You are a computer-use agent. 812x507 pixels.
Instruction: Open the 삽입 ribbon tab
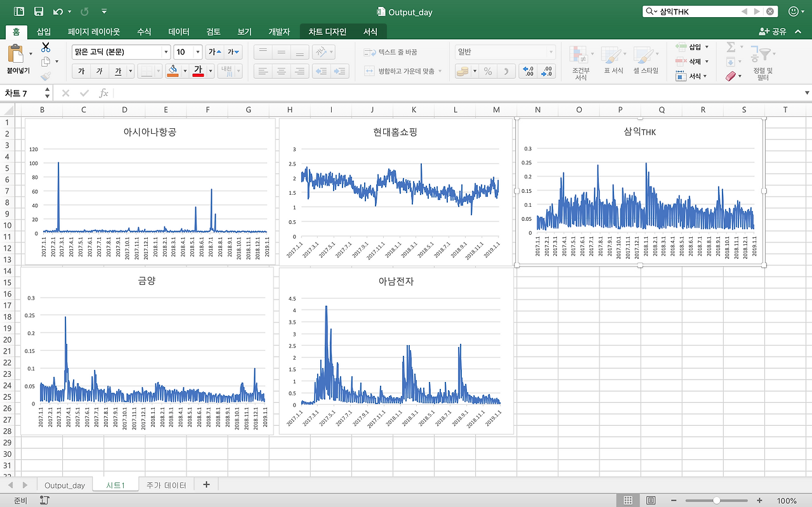point(44,32)
